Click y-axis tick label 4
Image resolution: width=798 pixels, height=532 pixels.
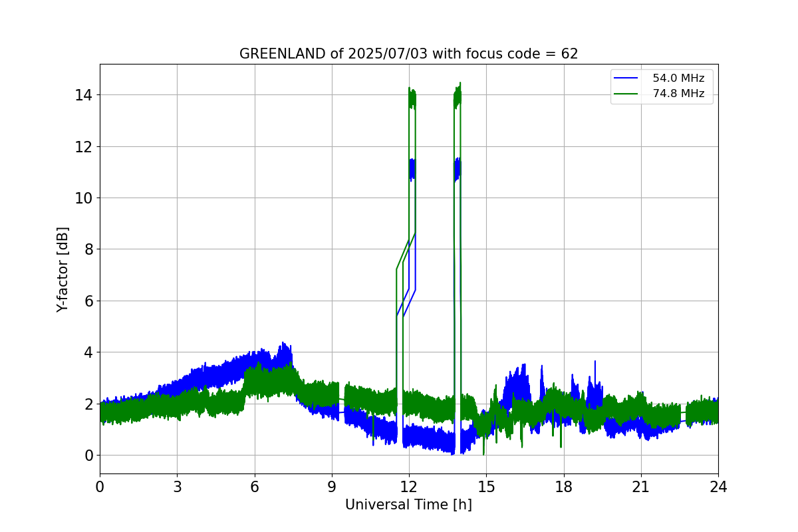click(88, 352)
